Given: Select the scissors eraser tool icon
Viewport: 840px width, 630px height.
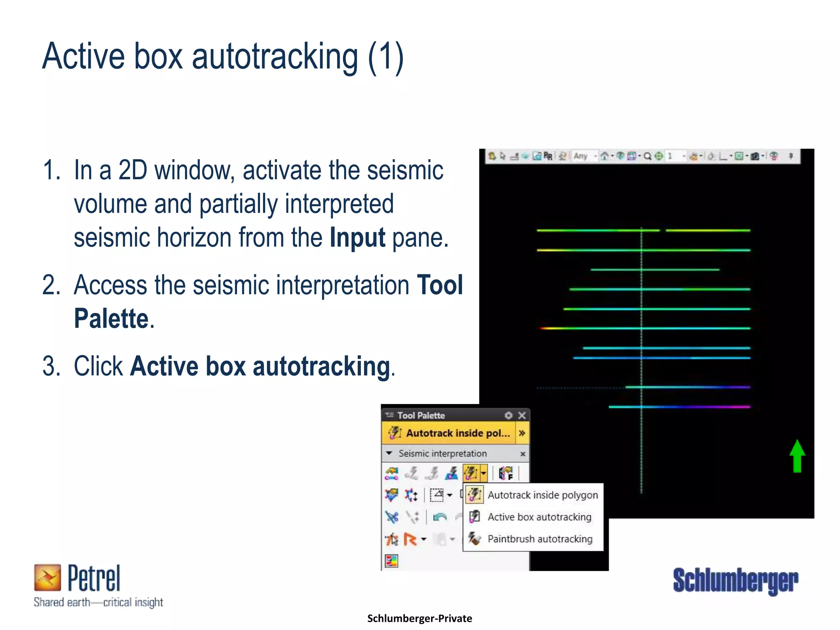Looking at the screenshot, I should pos(392,517).
